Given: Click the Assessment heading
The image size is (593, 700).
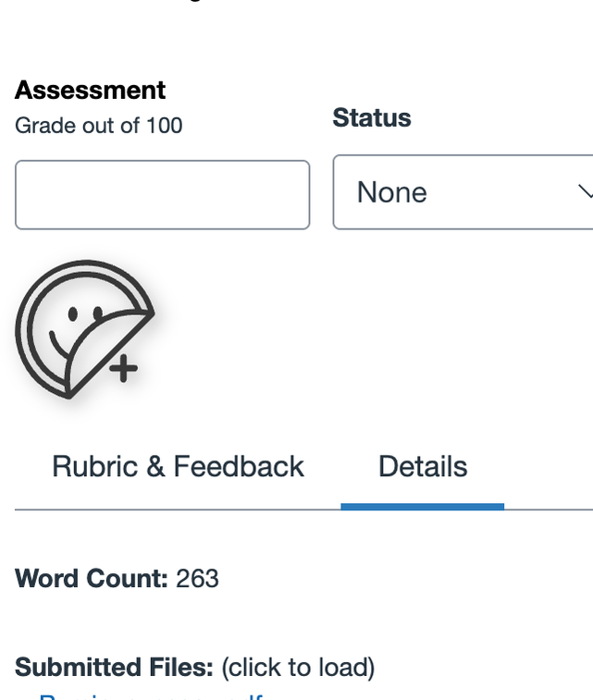Looking at the screenshot, I should pos(90,90).
